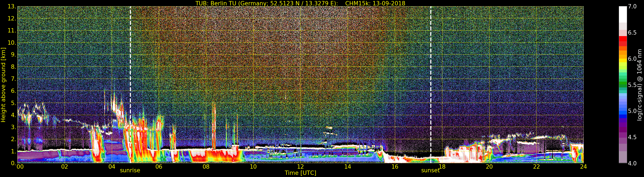644x177 pixels.
Task: Click the yellow segment of the colorbar
Action: pyautogui.click(x=623, y=60)
